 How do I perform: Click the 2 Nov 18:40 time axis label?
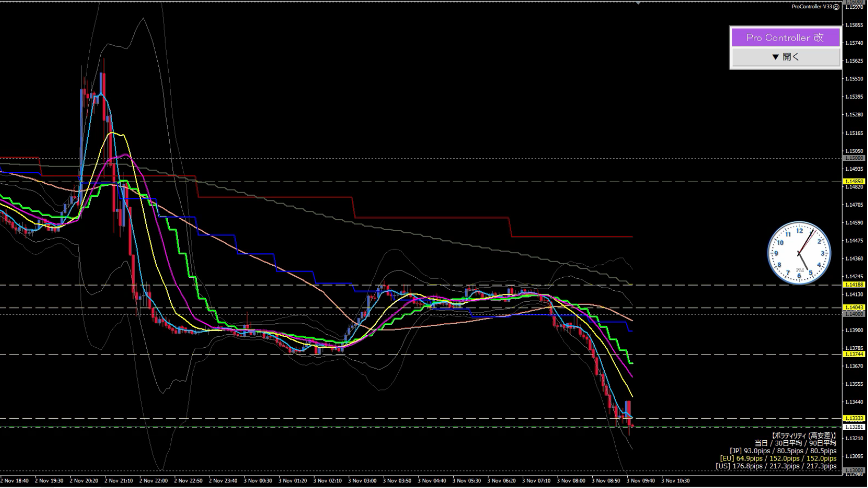coord(15,481)
